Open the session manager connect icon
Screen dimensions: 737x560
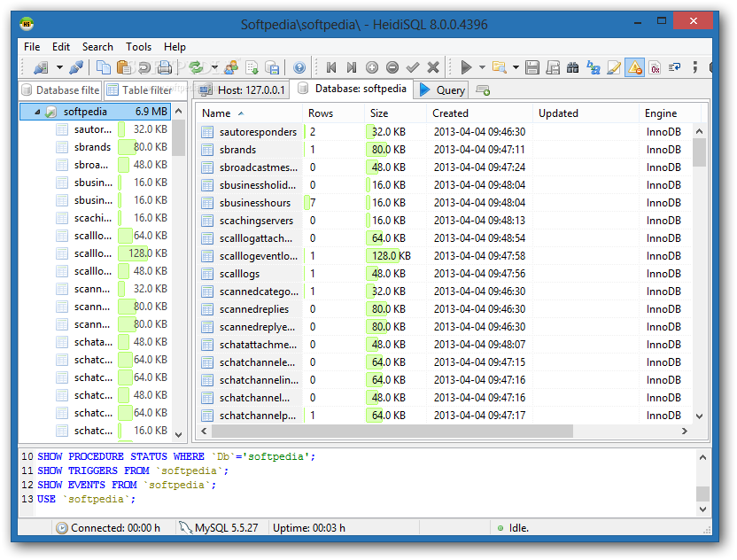click(x=41, y=67)
